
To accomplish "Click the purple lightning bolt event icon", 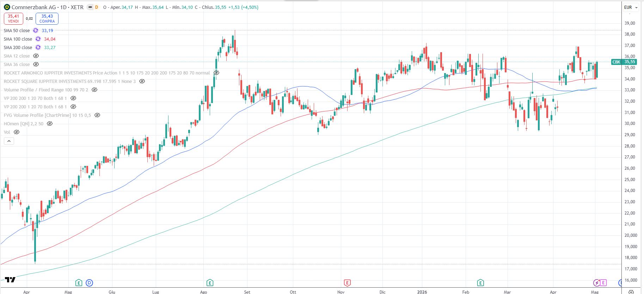I will click(596, 283).
